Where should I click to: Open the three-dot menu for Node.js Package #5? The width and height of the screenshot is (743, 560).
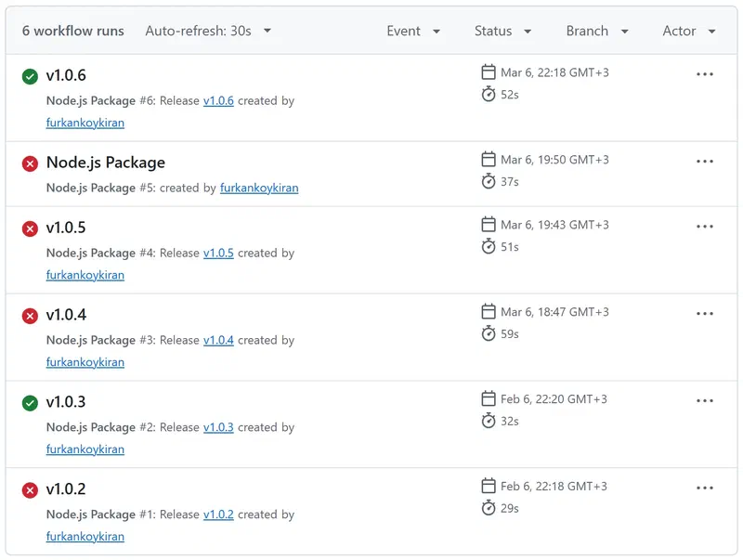point(705,162)
